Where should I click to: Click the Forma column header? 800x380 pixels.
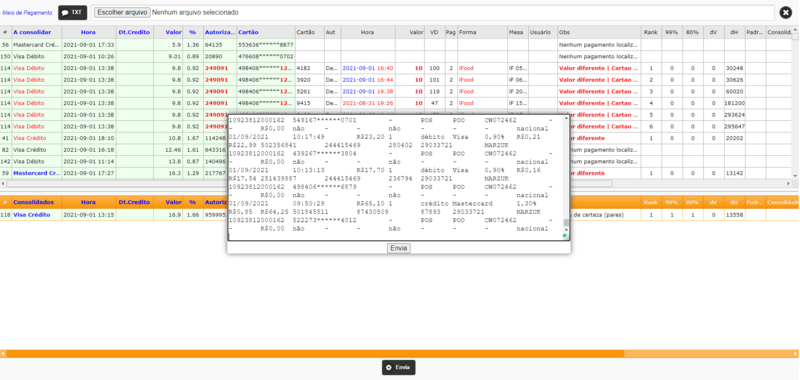coord(482,32)
